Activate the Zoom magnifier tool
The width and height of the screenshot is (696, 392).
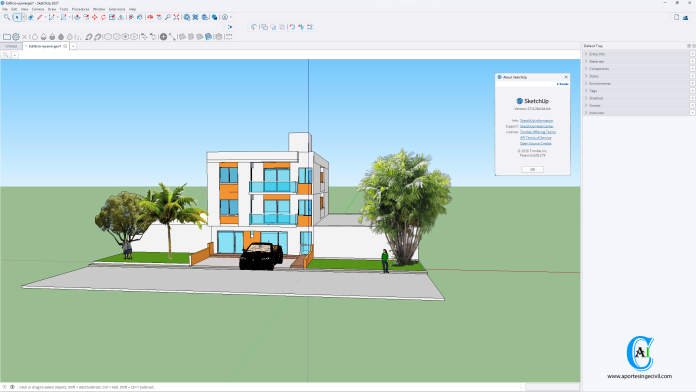pyautogui.click(x=168, y=17)
